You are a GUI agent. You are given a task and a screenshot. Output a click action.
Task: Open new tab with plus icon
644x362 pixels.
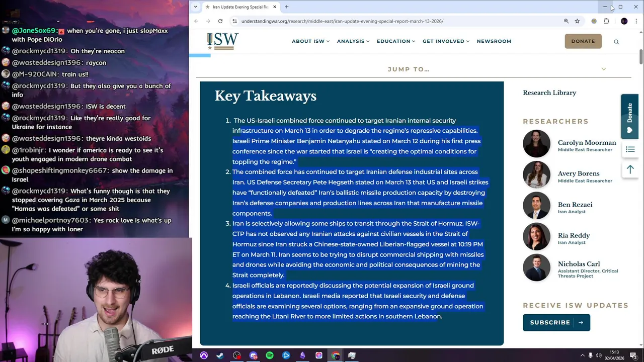(287, 7)
